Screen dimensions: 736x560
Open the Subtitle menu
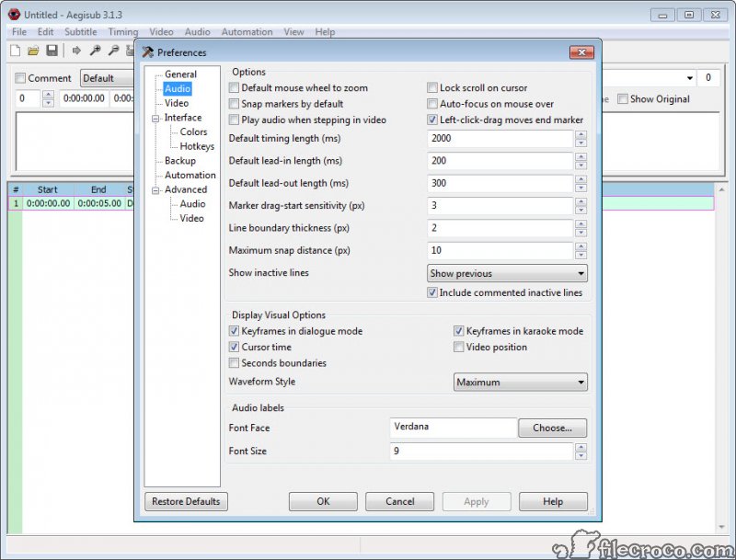[81, 32]
